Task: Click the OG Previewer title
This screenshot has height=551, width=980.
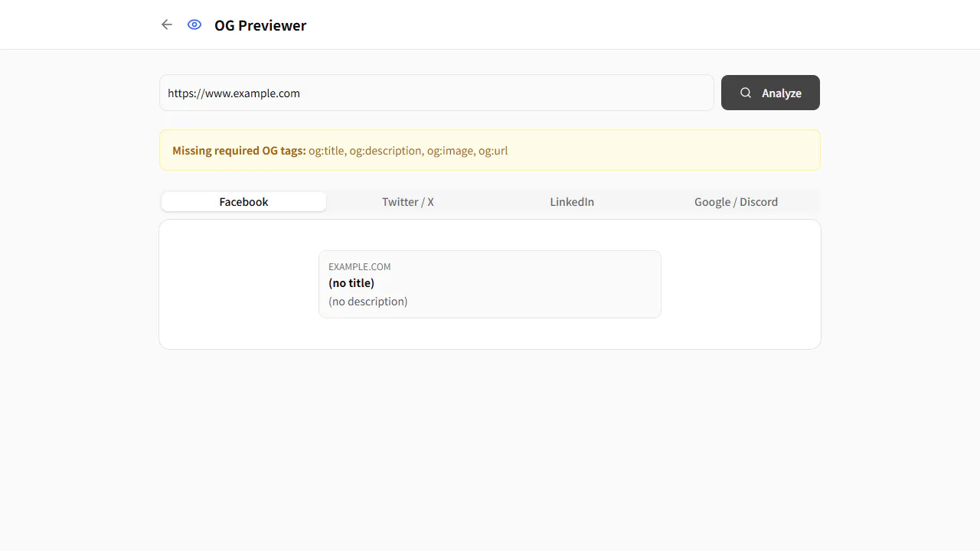Action: pos(260,25)
